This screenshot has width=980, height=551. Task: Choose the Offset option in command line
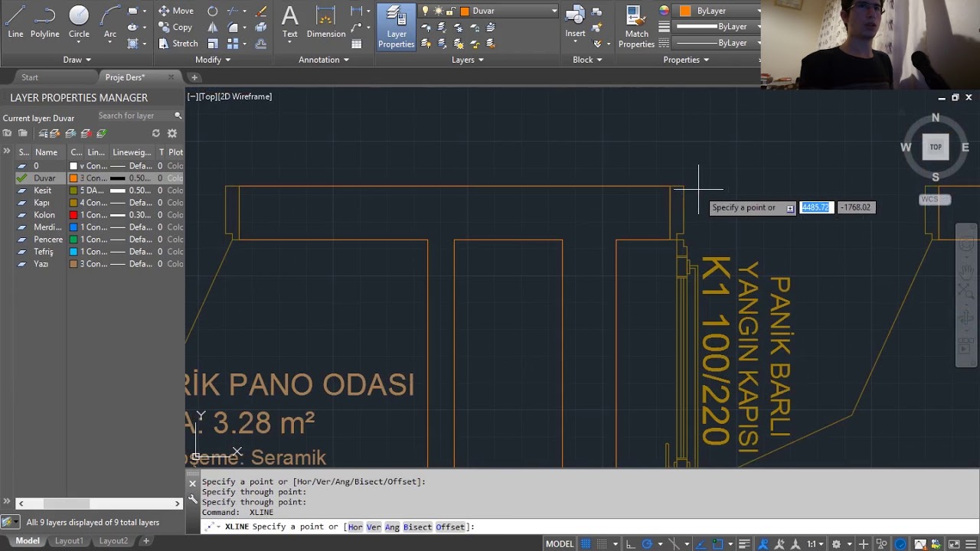[450, 527]
